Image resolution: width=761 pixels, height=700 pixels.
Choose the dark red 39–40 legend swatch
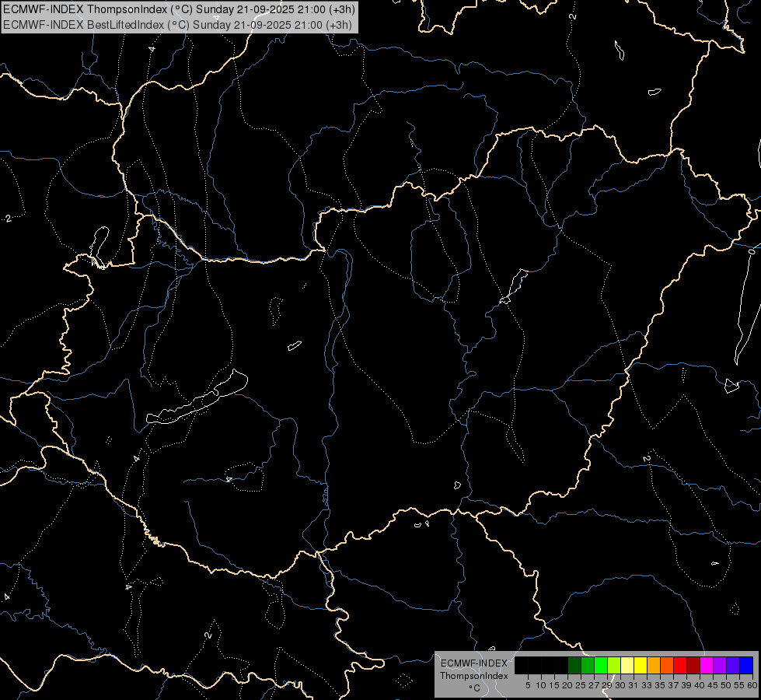693,665
